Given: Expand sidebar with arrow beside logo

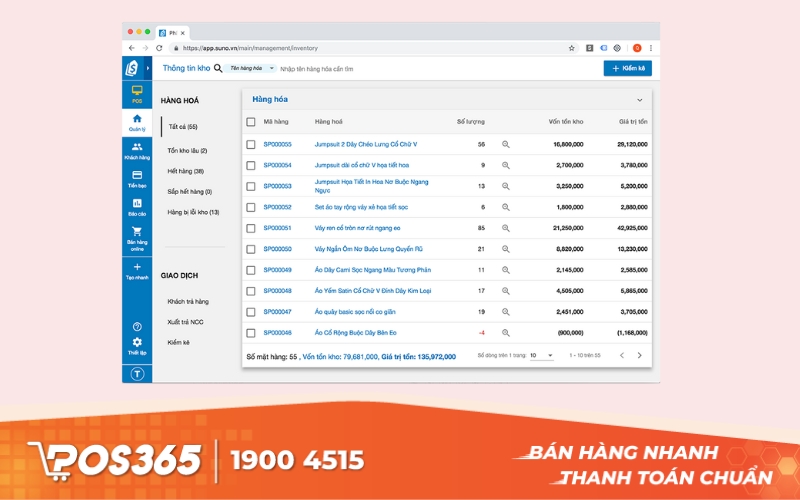Looking at the screenshot, I should tap(148, 68).
